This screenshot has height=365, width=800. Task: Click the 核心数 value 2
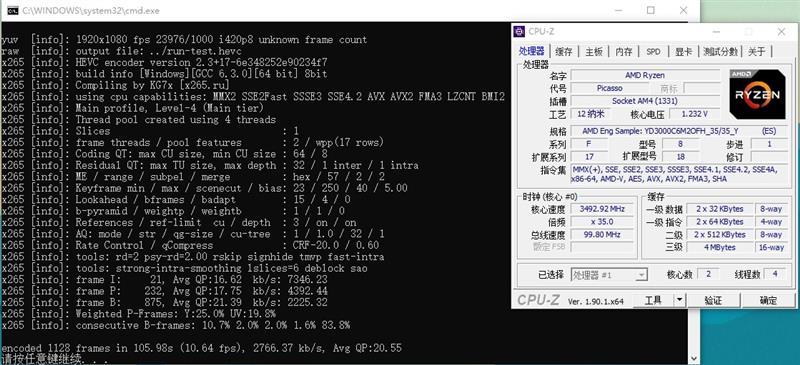pos(708,275)
